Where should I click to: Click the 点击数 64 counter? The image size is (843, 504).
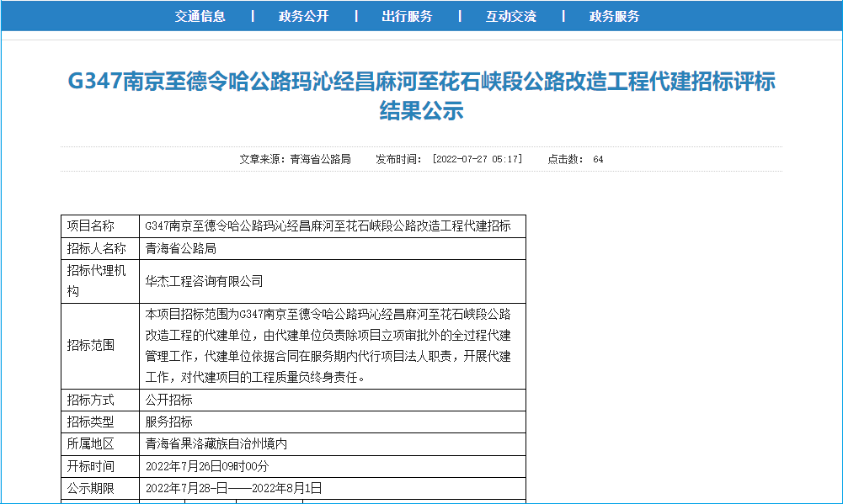click(576, 159)
